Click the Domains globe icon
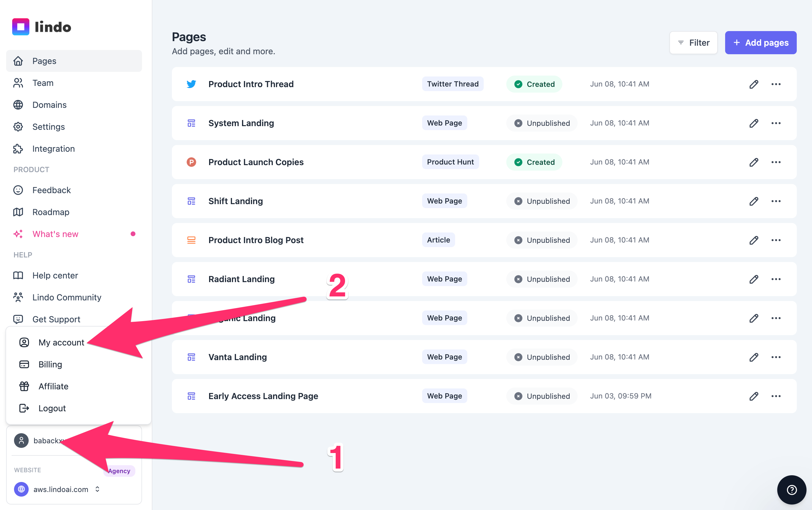Viewport: 812px width, 510px height. pyautogui.click(x=18, y=105)
